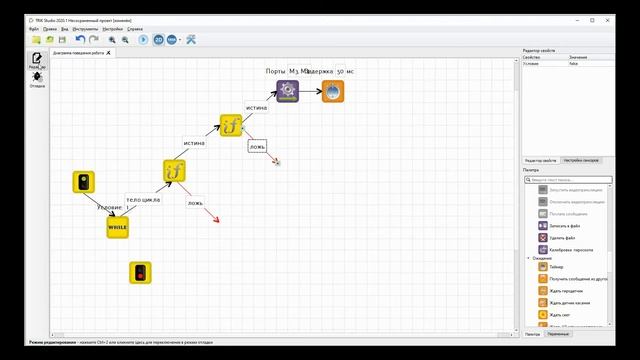Select the lower if condition block
This screenshot has height=360, width=640.
(174, 171)
